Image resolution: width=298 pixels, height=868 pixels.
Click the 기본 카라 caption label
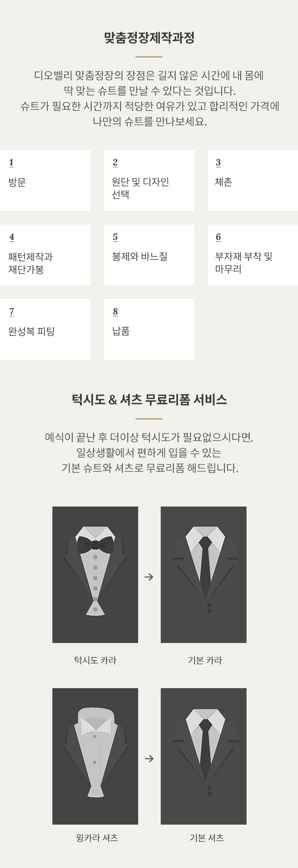point(205,660)
